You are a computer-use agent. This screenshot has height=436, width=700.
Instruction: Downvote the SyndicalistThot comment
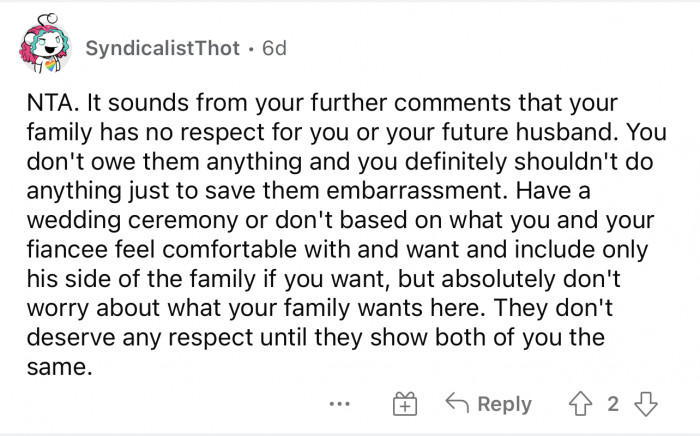point(647,404)
